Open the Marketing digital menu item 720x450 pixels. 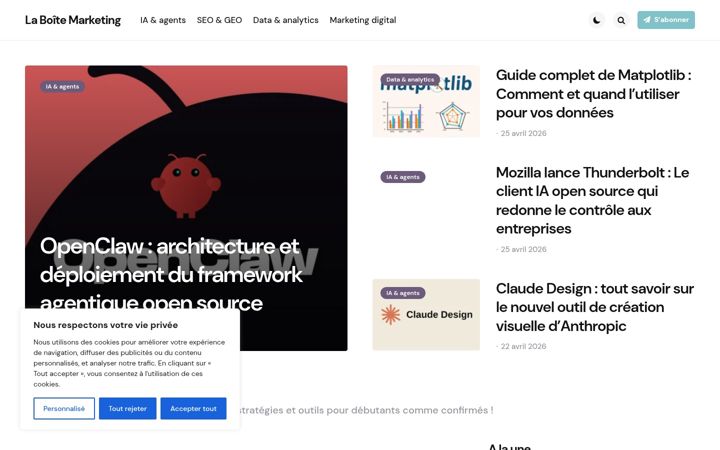(x=363, y=20)
